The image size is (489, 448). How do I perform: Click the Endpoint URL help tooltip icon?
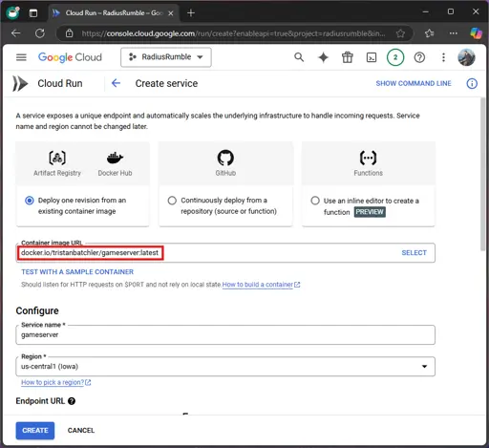coord(72,401)
